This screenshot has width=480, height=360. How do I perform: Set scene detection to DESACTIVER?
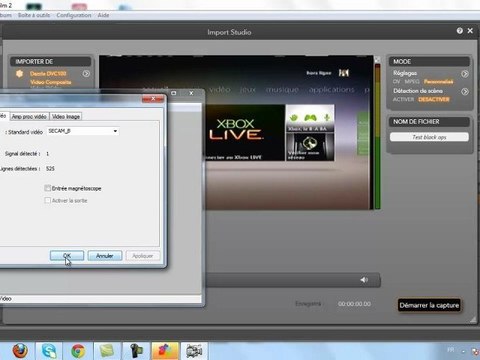click(x=434, y=99)
